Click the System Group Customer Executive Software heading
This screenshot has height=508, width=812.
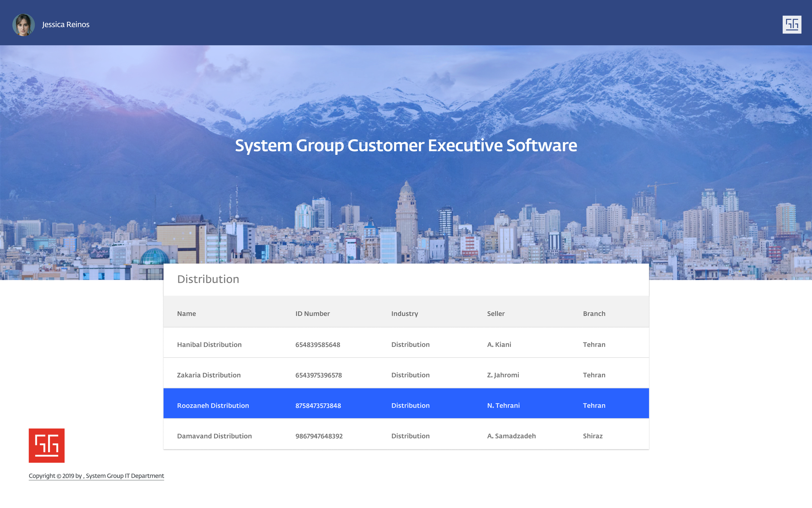(x=406, y=145)
